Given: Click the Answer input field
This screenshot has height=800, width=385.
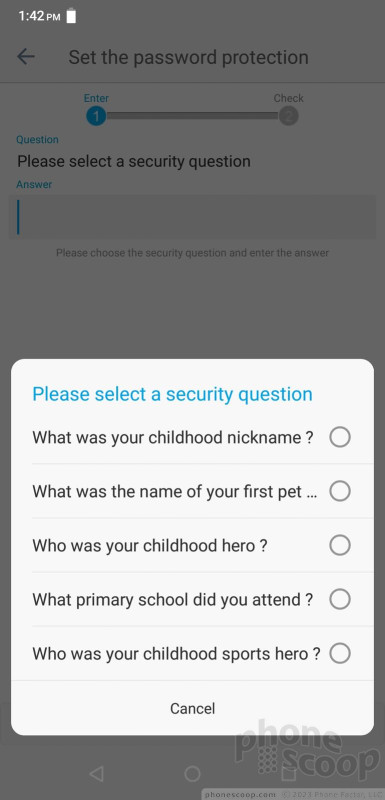Looking at the screenshot, I should click(x=192, y=217).
